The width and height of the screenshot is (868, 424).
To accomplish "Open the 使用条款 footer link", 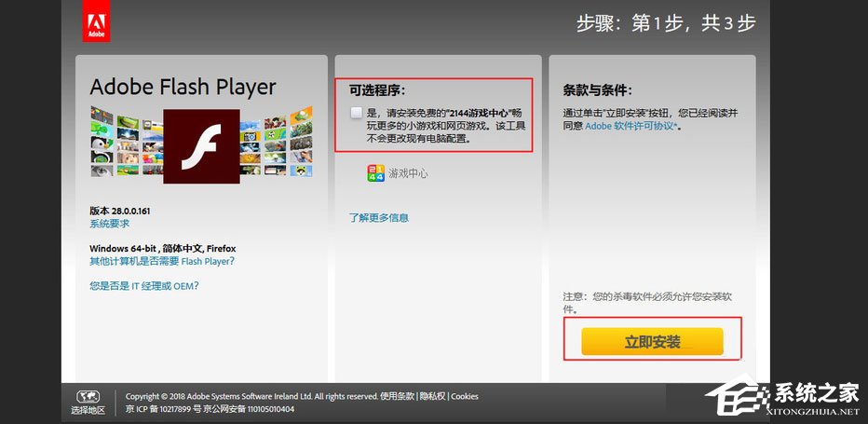I will point(397,396).
